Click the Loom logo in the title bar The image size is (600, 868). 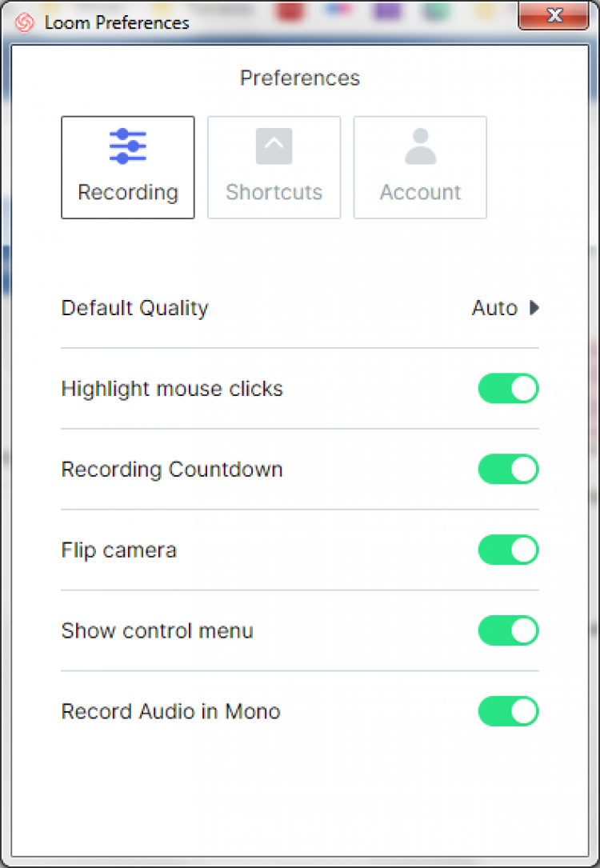pyautogui.click(x=25, y=22)
